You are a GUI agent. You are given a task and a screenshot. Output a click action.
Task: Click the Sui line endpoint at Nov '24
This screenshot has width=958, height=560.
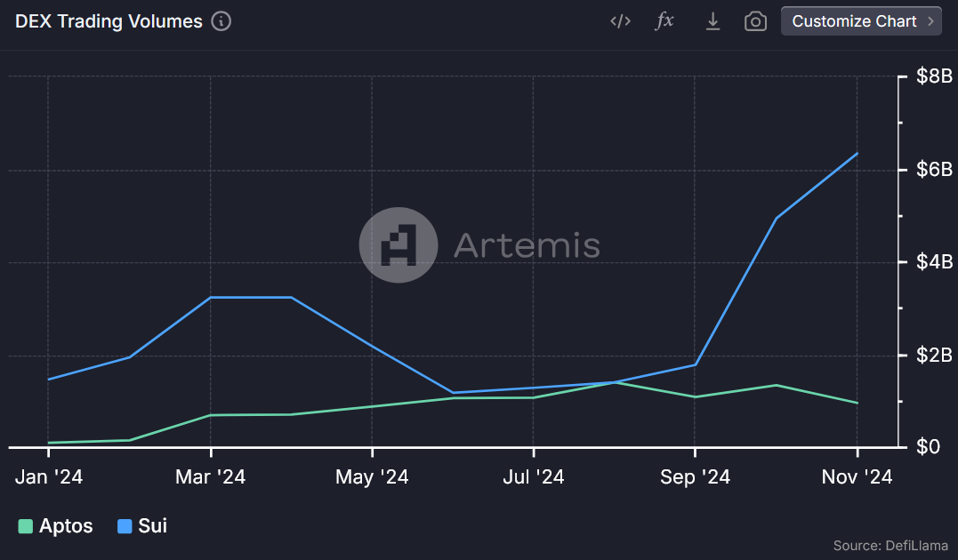tap(857, 154)
